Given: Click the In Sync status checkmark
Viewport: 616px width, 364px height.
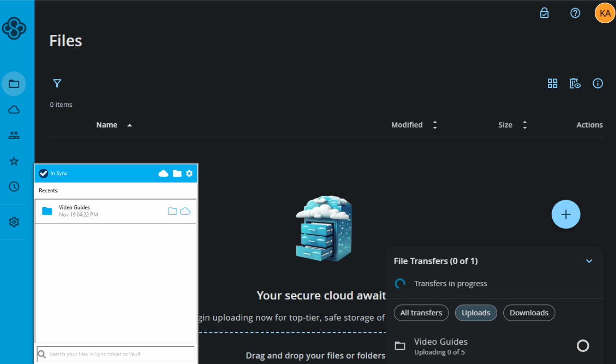Looking at the screenshot, I should click(x=44, y=173).
